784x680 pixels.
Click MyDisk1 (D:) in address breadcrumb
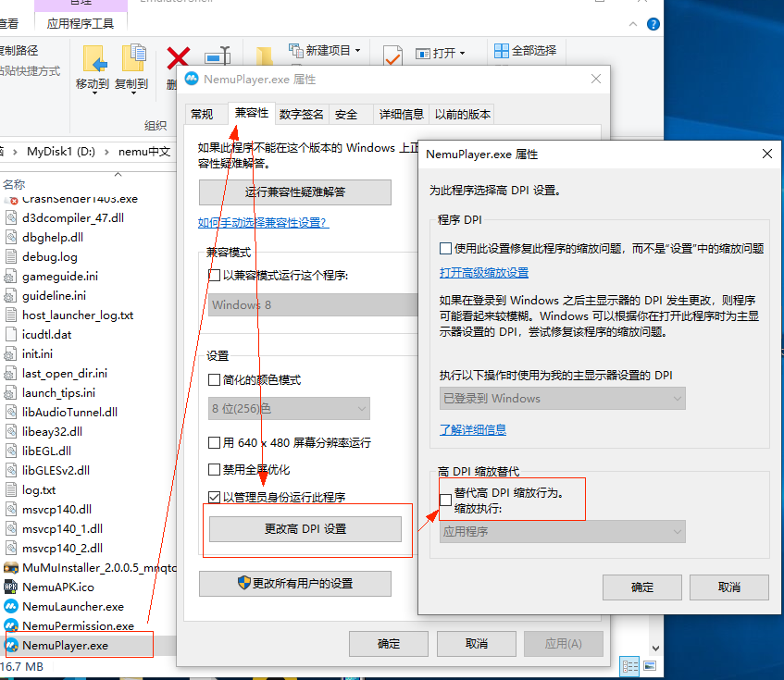[x=61, y=152]
